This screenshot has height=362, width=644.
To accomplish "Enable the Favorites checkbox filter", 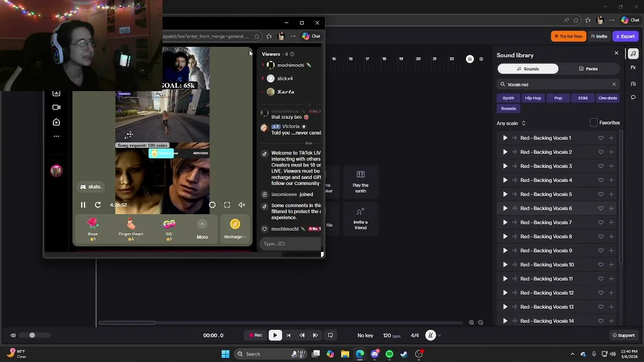I will (x=594, y=123).
